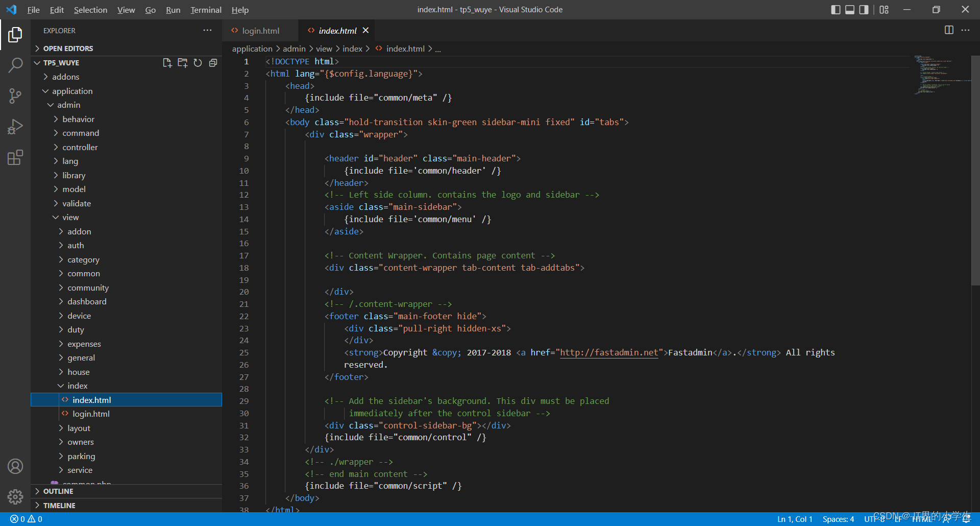Viewport: 980px width, 526px height.
Task: Open the fastadmin.net link on line 25
Action: 609,352
